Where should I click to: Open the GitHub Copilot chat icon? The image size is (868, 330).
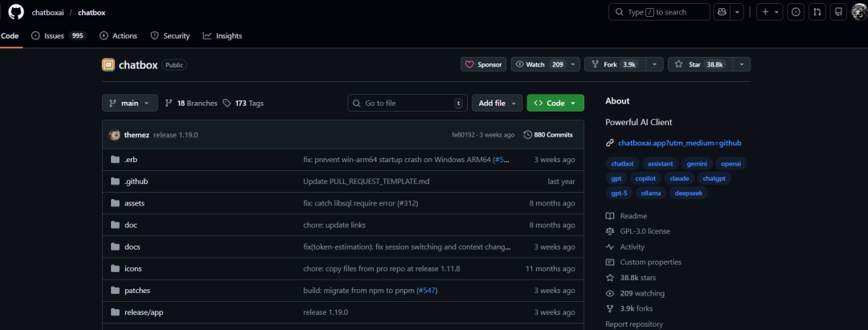(x=722, y=12)
